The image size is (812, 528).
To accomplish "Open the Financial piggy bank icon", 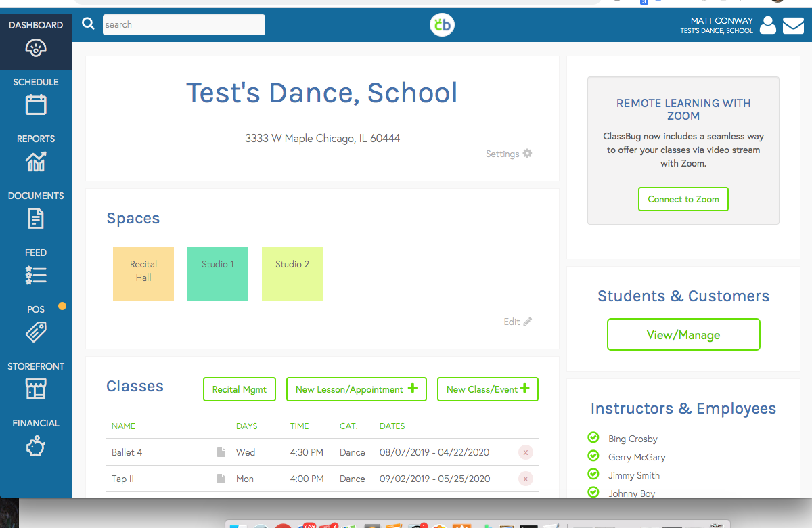I will [x=36, y=446].
